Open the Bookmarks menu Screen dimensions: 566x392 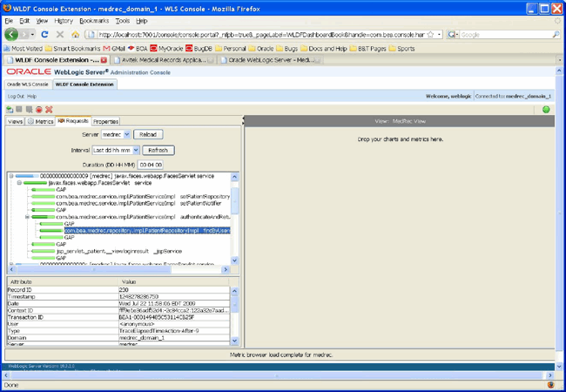94,21
